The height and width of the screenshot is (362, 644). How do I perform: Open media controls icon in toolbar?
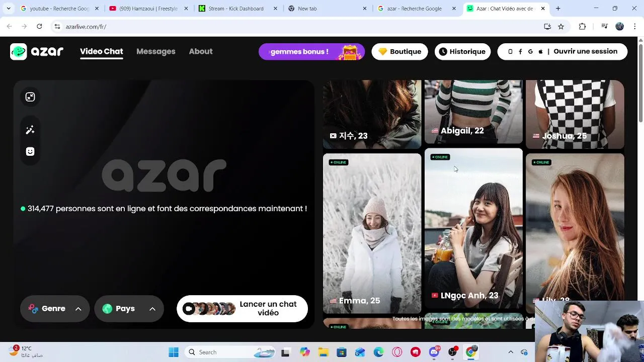[x=605, y=27]
